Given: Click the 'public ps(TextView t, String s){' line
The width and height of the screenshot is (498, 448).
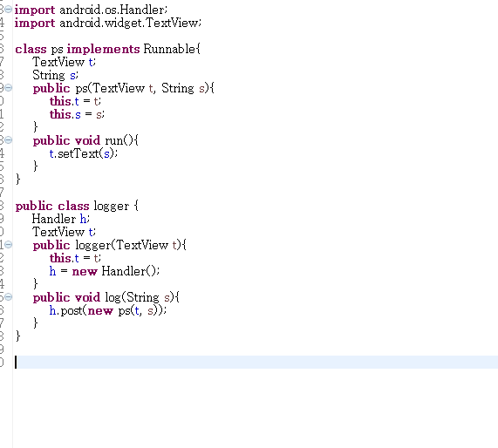Looking at the screenshot, I should 124,88.
